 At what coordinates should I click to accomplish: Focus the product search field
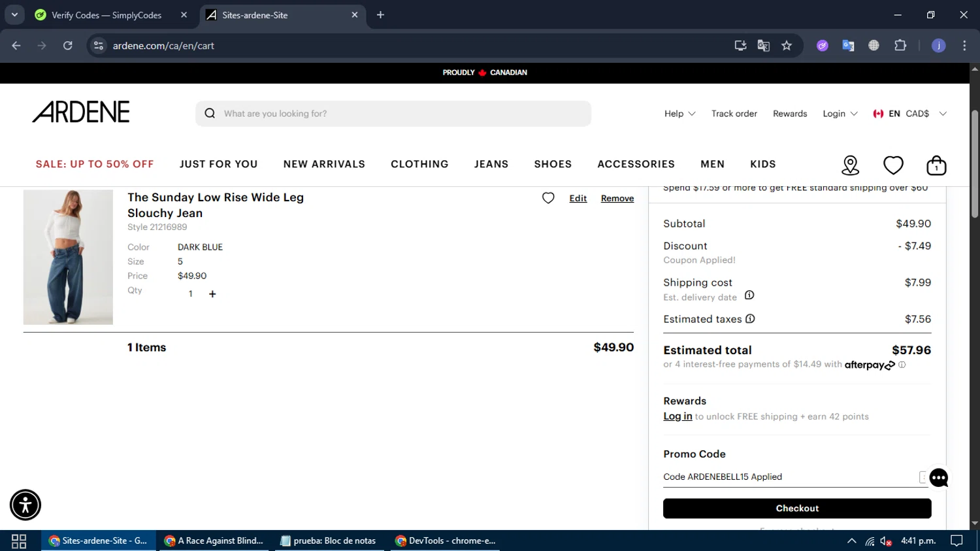(x=393, y=114)
